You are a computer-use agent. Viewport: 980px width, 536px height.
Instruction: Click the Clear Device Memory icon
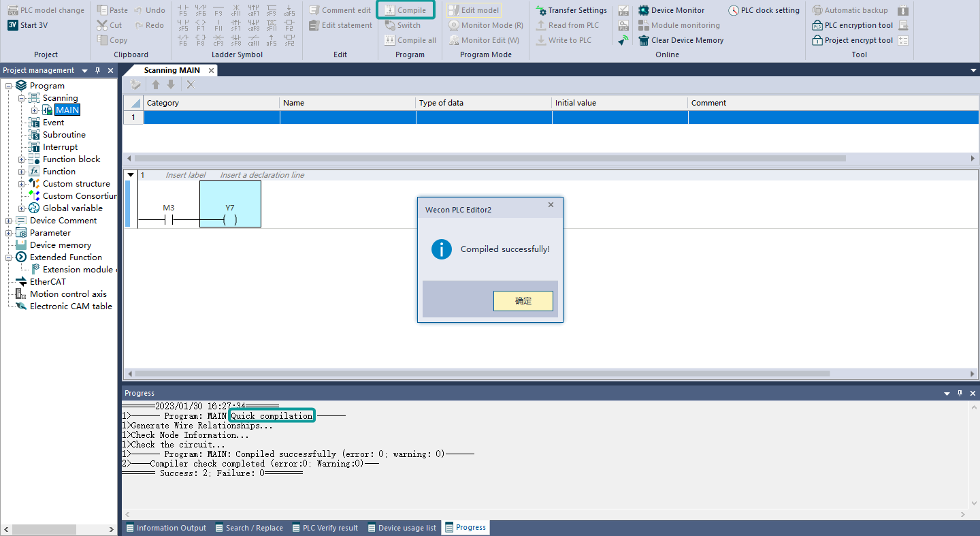click(x=644, y=40)
